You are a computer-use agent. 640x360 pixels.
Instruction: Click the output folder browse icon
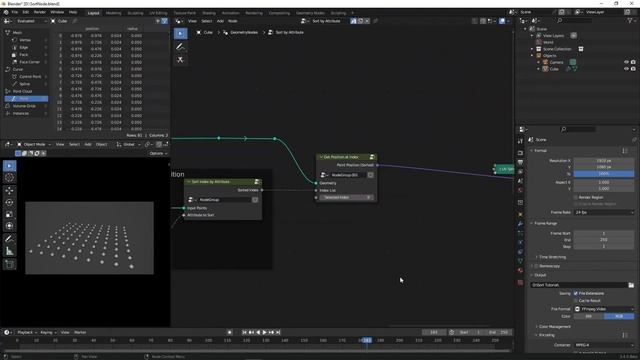pyautogui.click(x=631, y=285)
